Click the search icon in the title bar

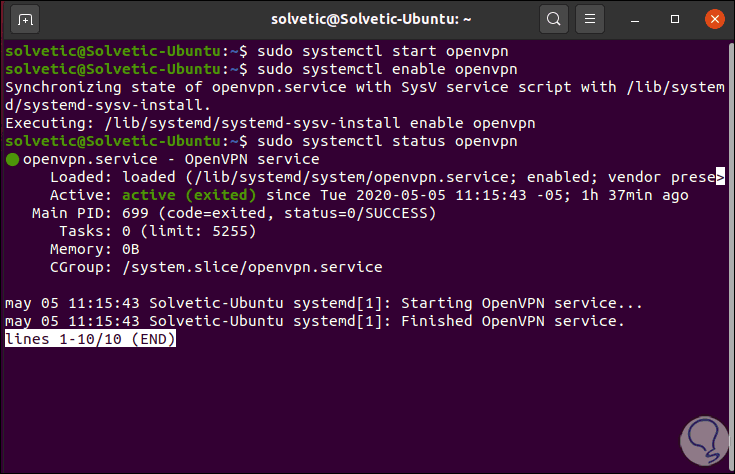[x=552, y=19]
